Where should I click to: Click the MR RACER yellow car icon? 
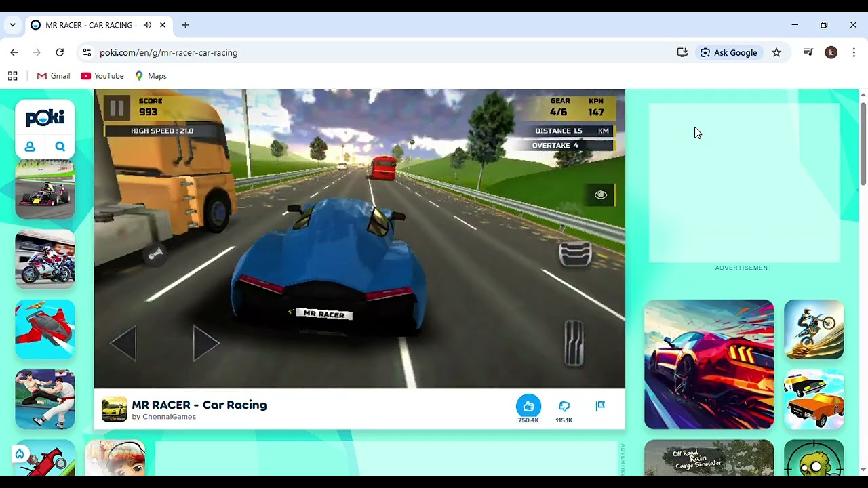(x=114, y=409)
